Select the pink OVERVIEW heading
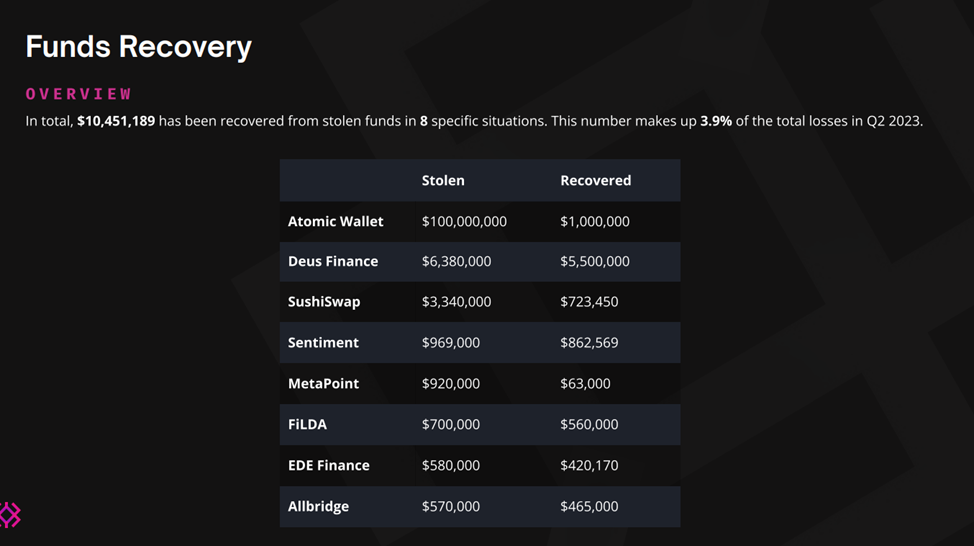This screenshot has width=974, height=546. (79, 94)
